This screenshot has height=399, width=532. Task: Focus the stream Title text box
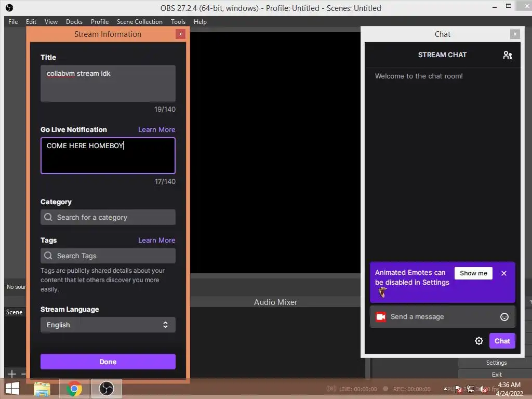click(108, 83)
